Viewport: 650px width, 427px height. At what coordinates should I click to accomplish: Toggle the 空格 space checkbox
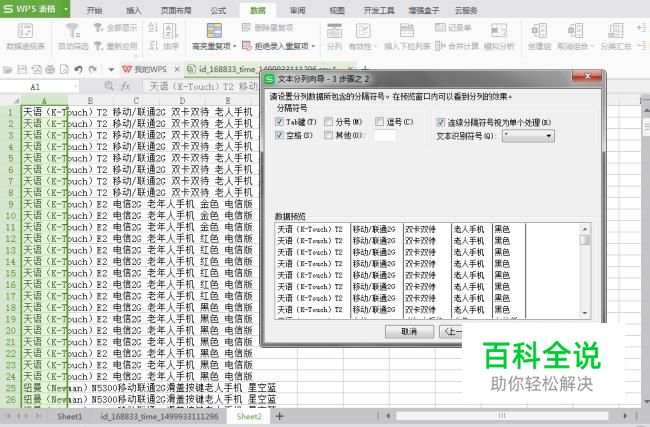(x=279, y=135)
